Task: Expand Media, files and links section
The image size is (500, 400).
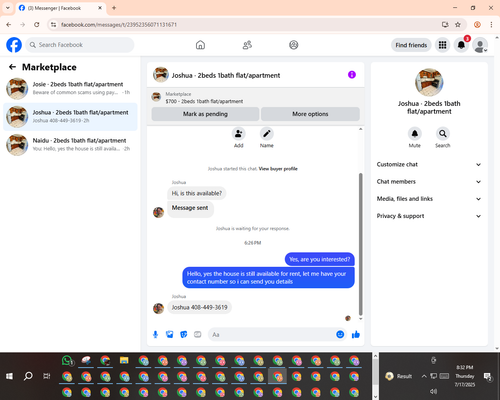Action: 429,199
